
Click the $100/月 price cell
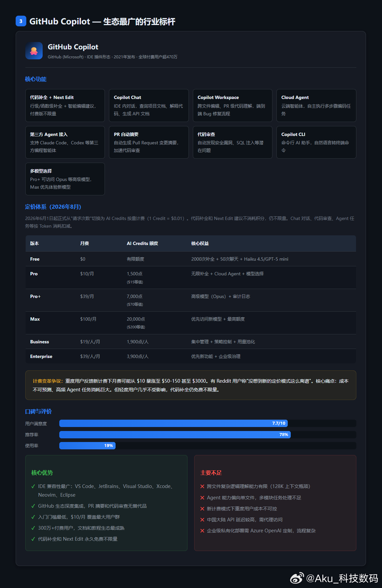coord(88,319)
